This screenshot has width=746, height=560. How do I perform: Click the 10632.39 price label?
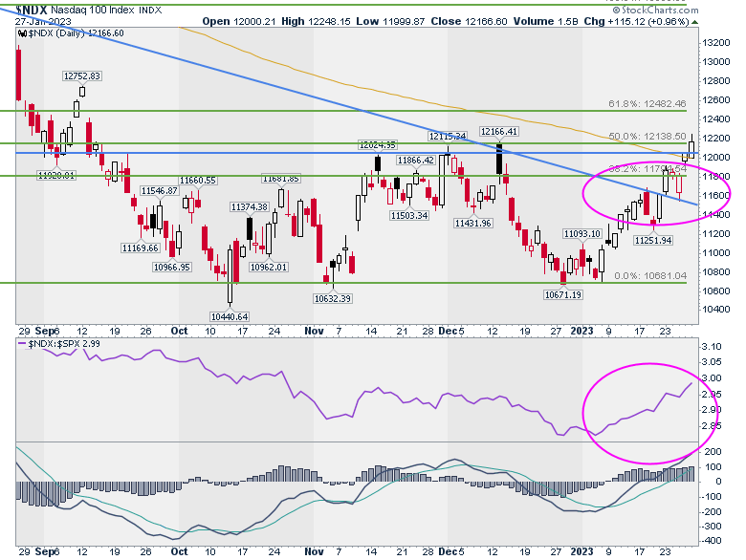pyautogui.click(x=333, y=298)
